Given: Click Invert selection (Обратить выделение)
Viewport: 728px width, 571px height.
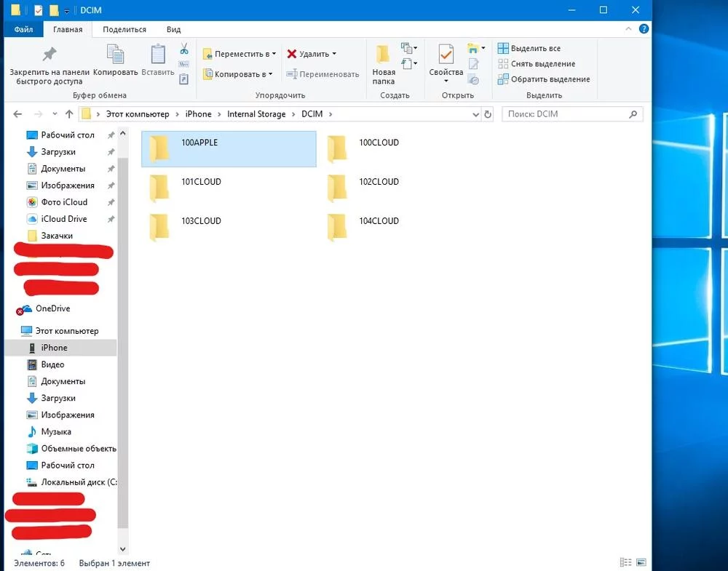Looking at the screenshot, I should pyautogui.click(x=544, y=79).
